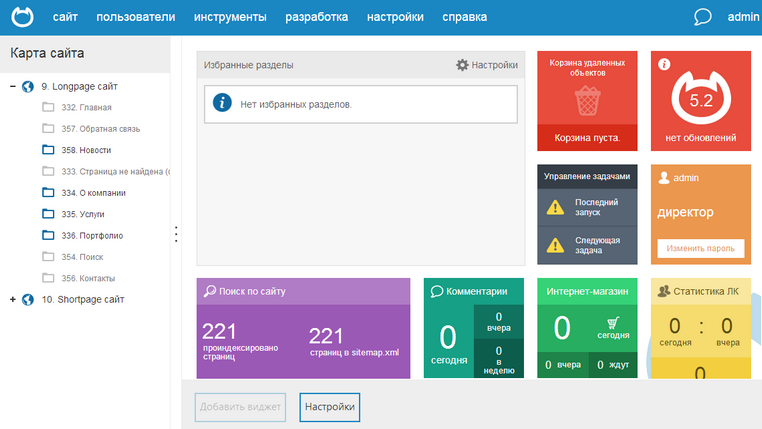Image resolution: width=762 pixels, height=429 pixels.
Task: Click Управление задачами widget header
Action: pos(587,176)
